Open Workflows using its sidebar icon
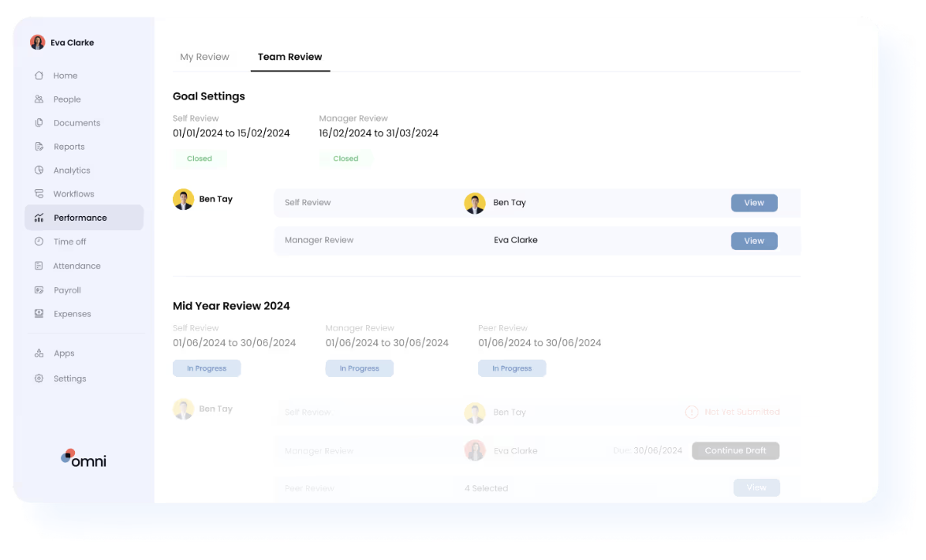This screenshot has width=926, height=560. pos(39,194)
